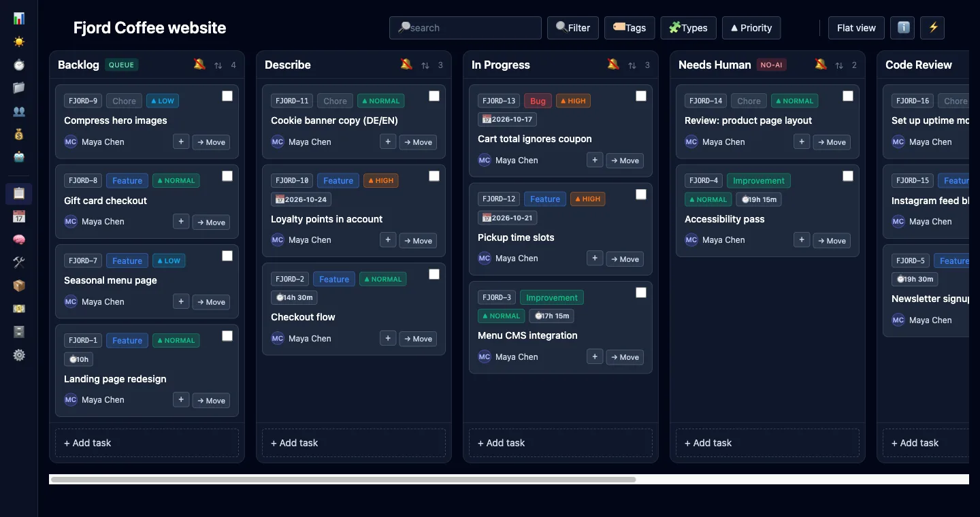Open the Priority filter dropdown
This screenshot has height=517, width=980.
pos(751,28)
